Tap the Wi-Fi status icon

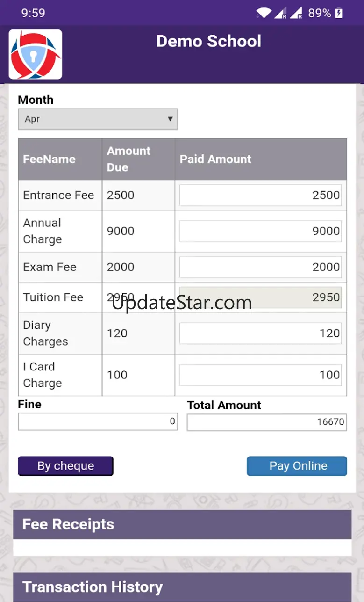point(264,13)
